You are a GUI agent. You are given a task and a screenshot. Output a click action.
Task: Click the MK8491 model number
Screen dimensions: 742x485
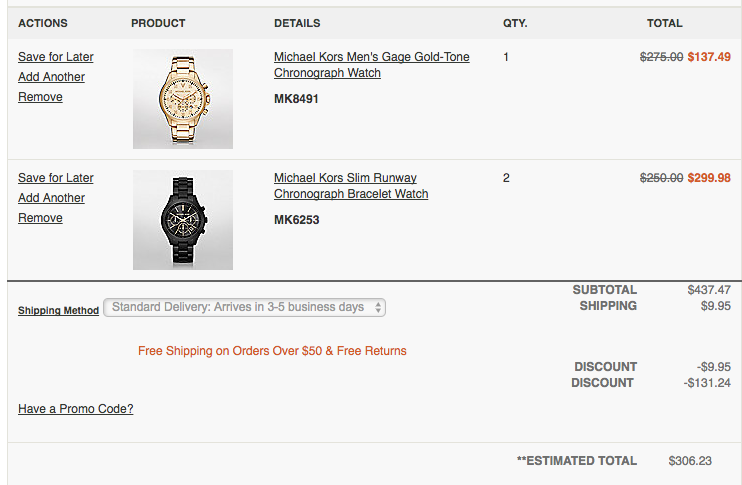pyautogui.click(x=296, y=99)
